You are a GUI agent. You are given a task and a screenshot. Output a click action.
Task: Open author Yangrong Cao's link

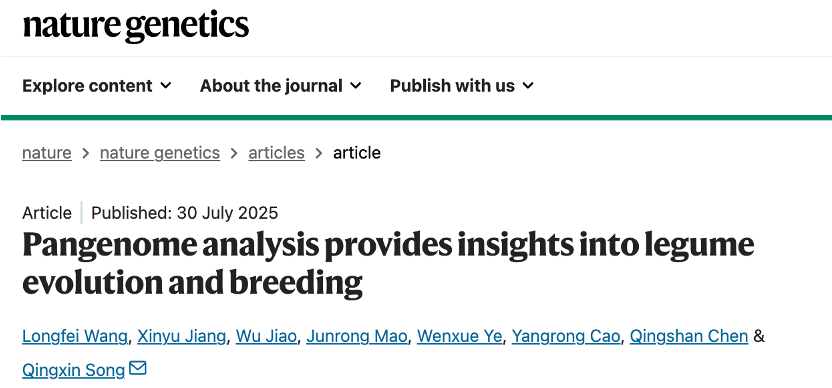(566, 336)
